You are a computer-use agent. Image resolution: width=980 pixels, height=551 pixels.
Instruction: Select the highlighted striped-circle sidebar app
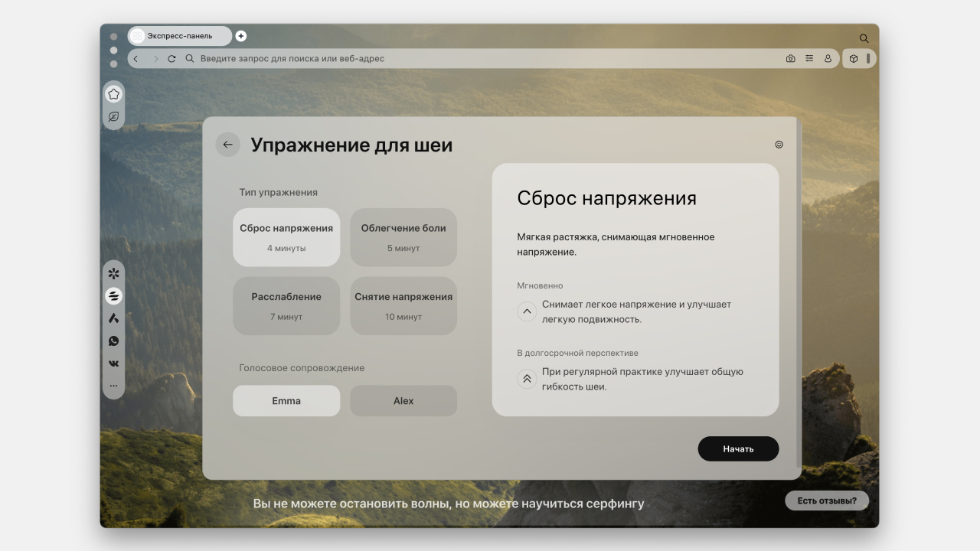coord(113,296)
